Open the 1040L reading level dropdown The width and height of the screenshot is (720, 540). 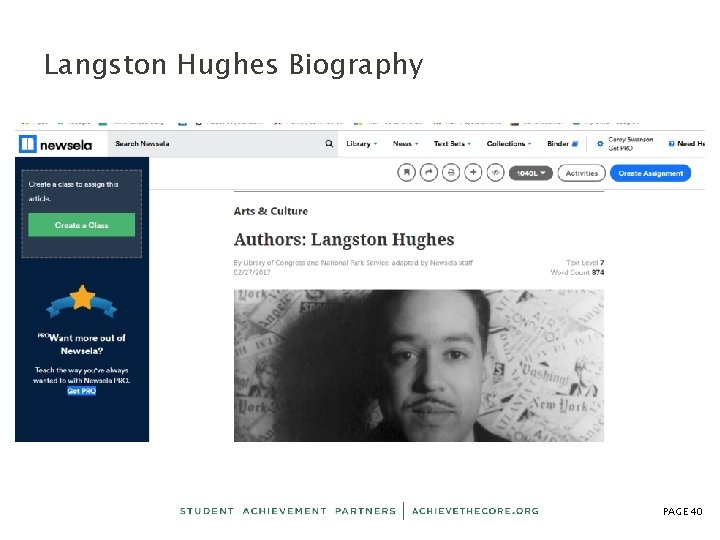[530, 173]
